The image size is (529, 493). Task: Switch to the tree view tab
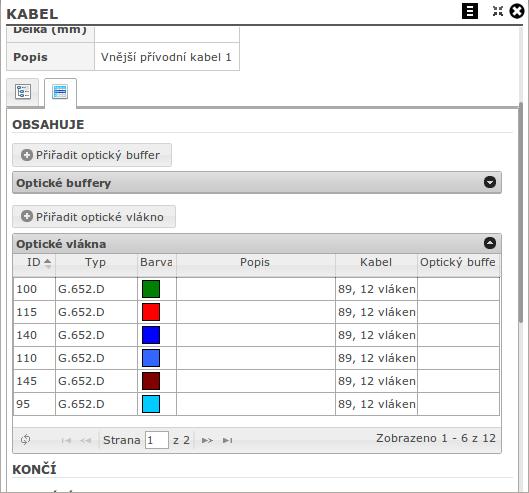click(23, 92)
